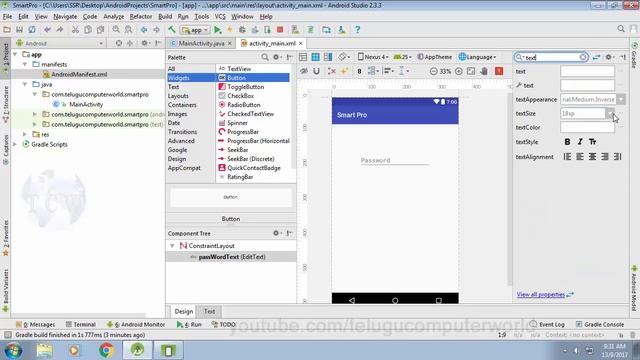Image resolution: width=640 pixels, height=360 pixels.
Task: Open the File menu
Action: pyautogui.click(x=7, y=16)
